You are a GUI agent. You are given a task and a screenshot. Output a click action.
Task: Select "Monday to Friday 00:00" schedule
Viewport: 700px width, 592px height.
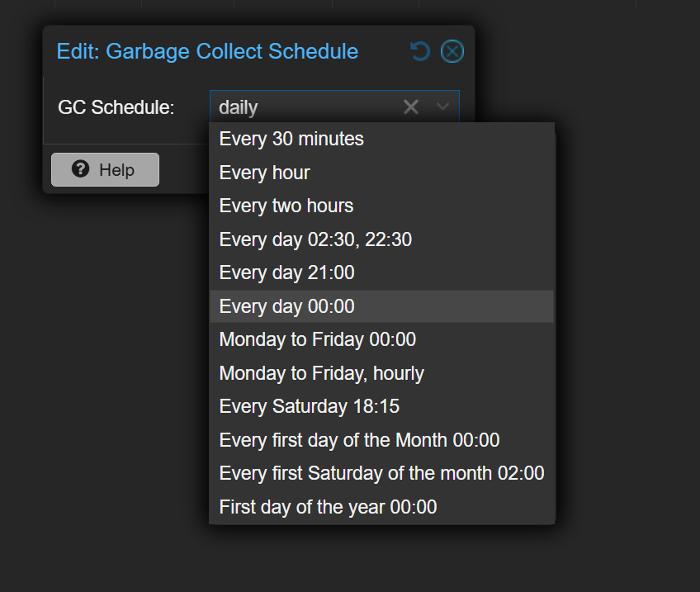tap(317, 339)
